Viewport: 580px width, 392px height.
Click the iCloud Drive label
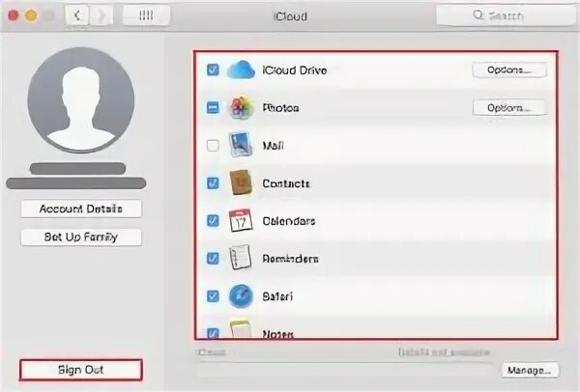click(295, 70)
